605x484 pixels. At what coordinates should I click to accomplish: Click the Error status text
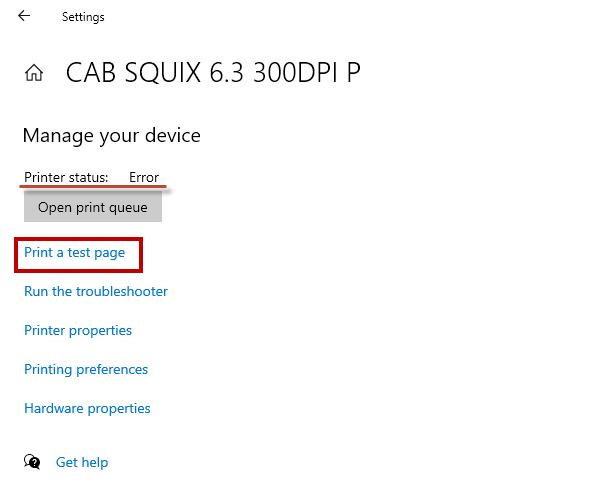coord(144,178)
